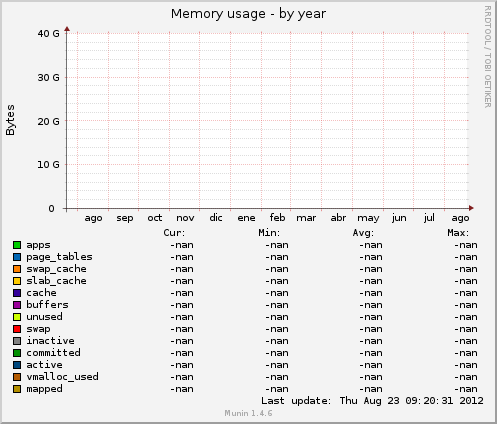Select the 'committed' legend label

coord(53,353)
